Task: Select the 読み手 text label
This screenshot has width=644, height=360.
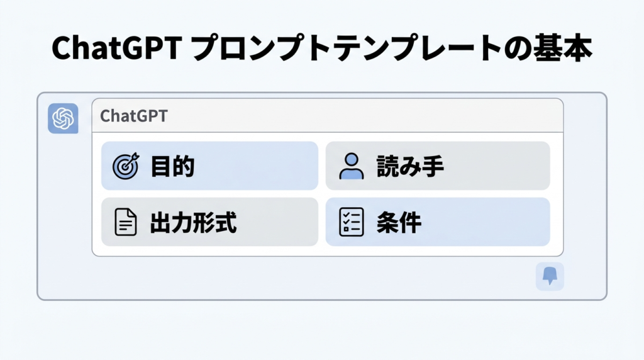Action: click(410, 167)
